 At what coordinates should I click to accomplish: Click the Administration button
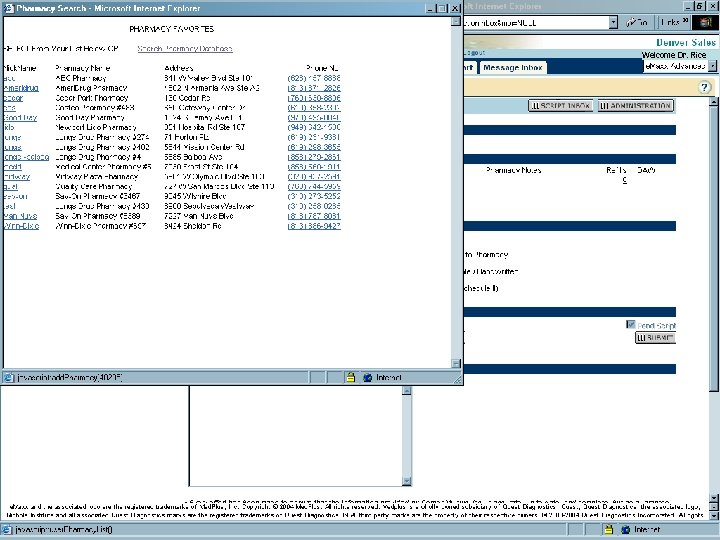pyautogui.click(x=636, y=106)
